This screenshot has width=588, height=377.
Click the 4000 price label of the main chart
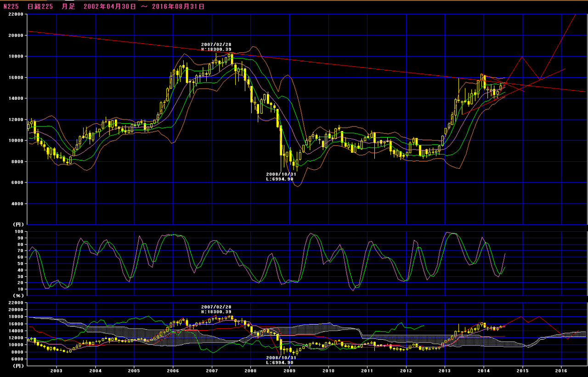coord(17,204)
